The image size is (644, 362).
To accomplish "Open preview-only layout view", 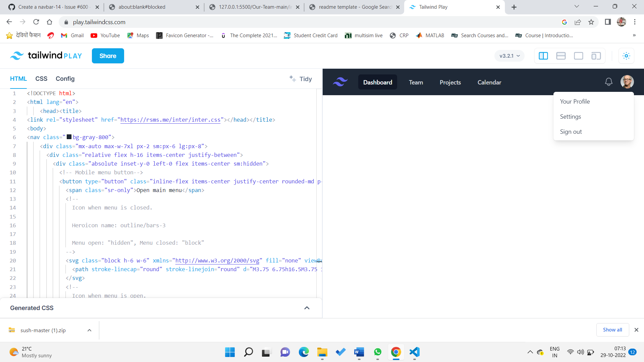I will 579,56.
